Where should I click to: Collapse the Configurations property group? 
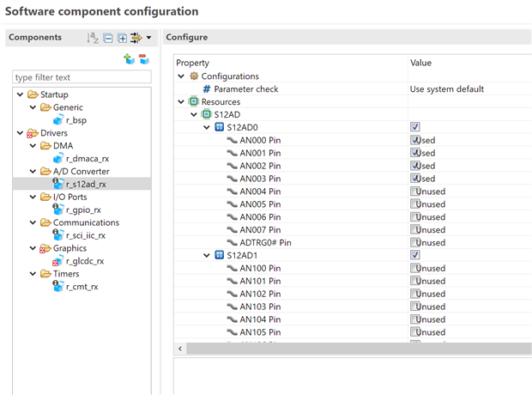tap(181, 76)
